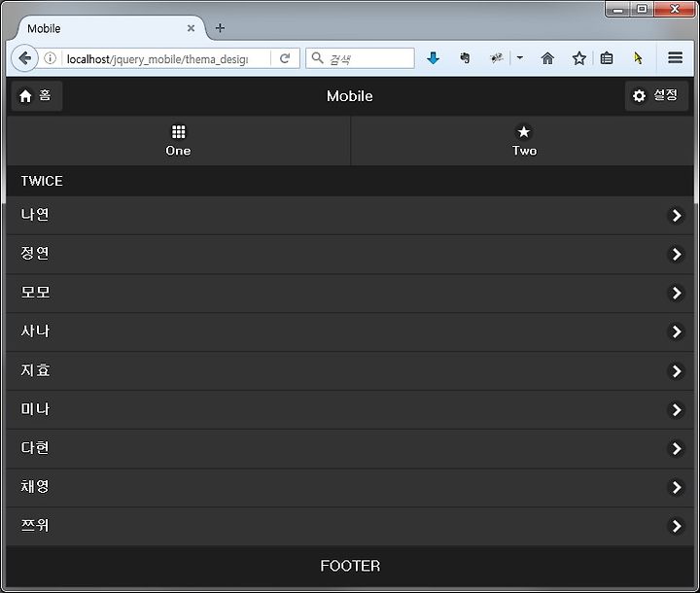Go to browser home page icon
This screenshot has height=593, width=700.
(x=547, y=58)
